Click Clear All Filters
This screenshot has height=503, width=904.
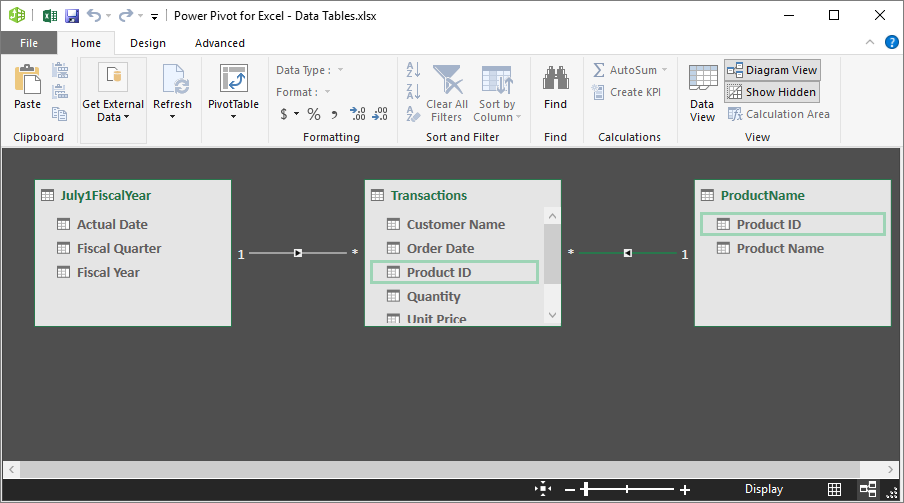pyautogui.click(x=447, y=92)
